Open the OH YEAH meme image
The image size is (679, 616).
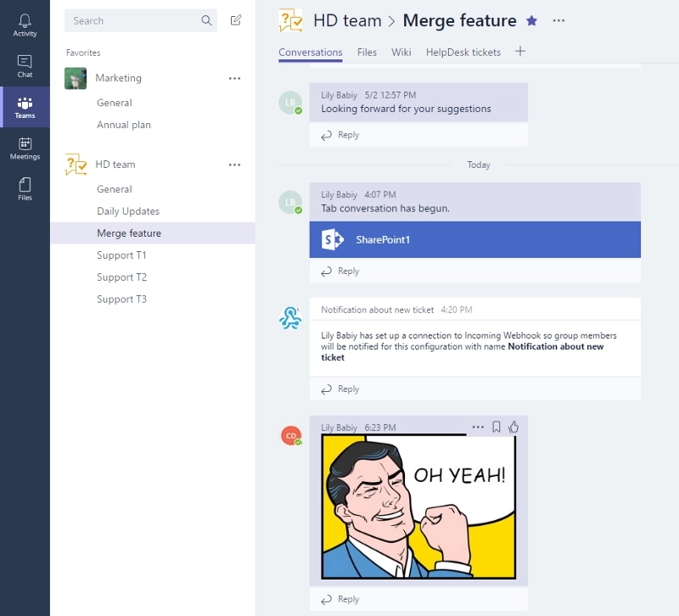coord(418,506)
